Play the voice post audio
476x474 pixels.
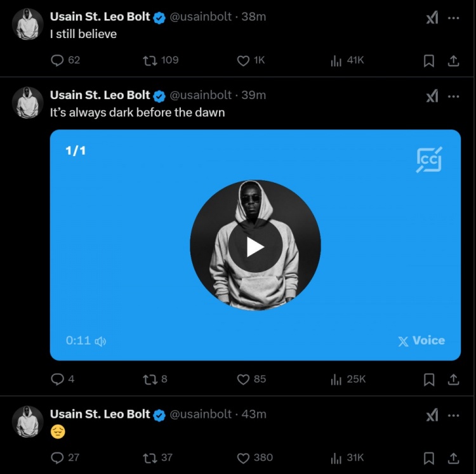pos(255,246)
